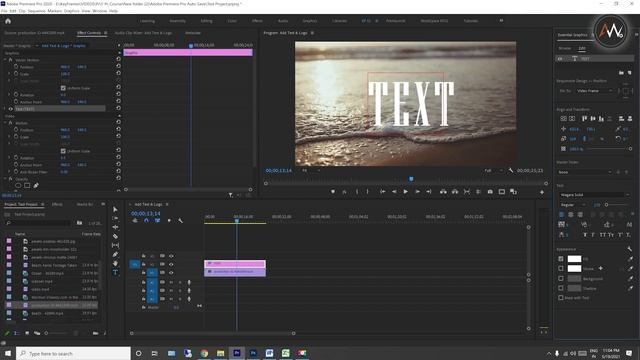
Task: Collapse the Vector Motion effect group
Action: (5, 60)
